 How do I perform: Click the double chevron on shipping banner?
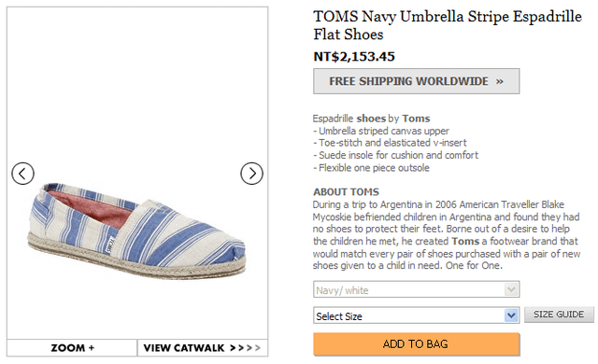(x=500, y=81)
